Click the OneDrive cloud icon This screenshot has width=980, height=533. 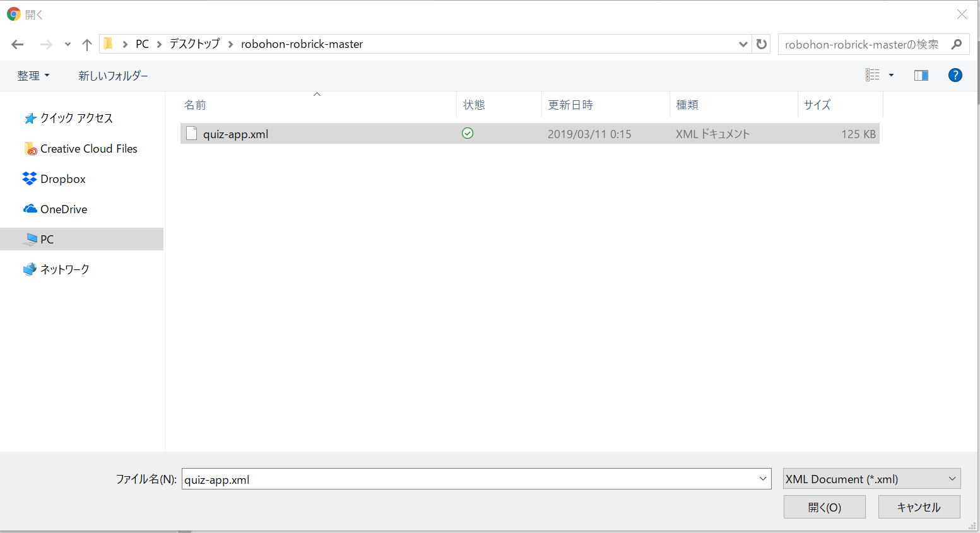point(30,209)
